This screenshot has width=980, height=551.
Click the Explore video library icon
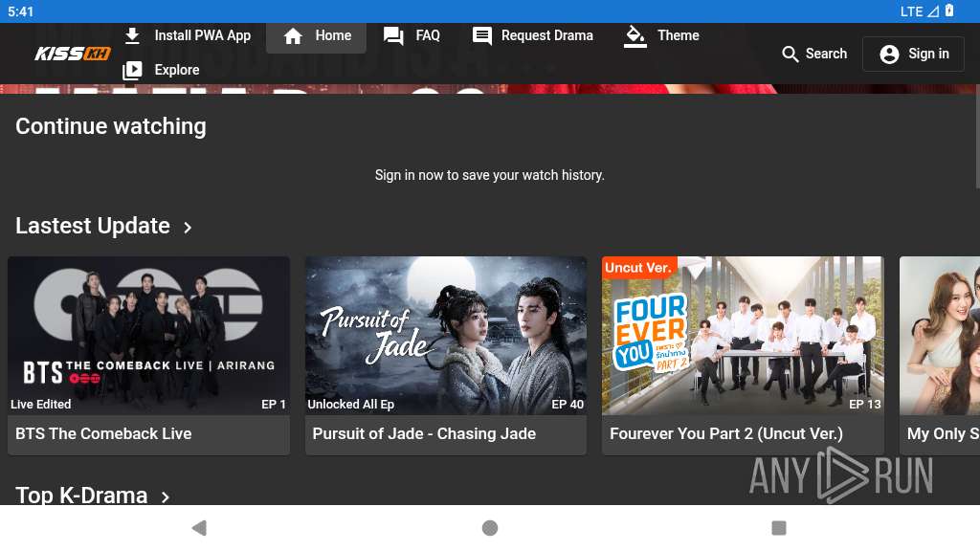click(x=132, y=70)
